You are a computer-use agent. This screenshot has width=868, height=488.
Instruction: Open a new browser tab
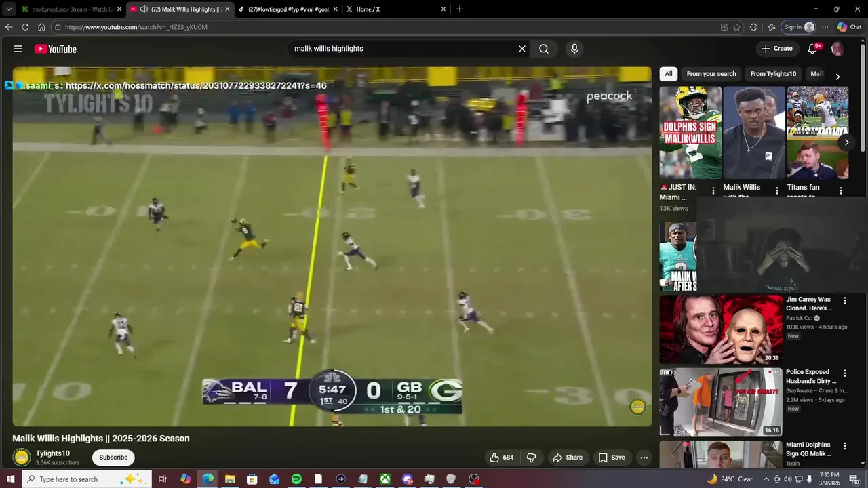tap(460, 9)
